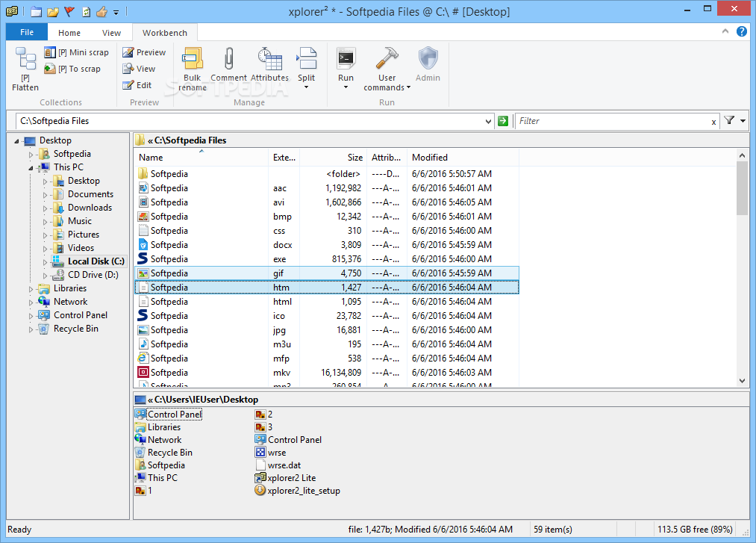The width and height of the screenshot is (756, 543).
Task: Open the Split dropdown arrow
Action: click(x=306, y=87)
